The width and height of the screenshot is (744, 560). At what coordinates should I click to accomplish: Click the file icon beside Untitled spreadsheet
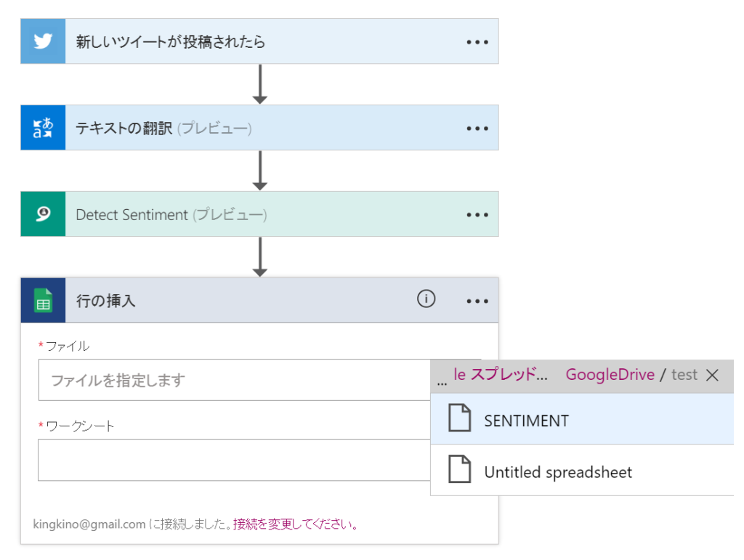[x=459, y=471]
